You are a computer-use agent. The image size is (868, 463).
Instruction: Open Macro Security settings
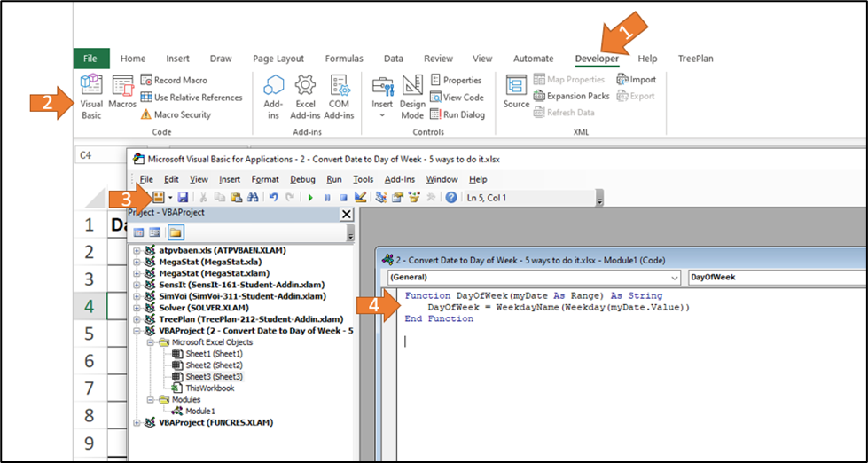176,114
